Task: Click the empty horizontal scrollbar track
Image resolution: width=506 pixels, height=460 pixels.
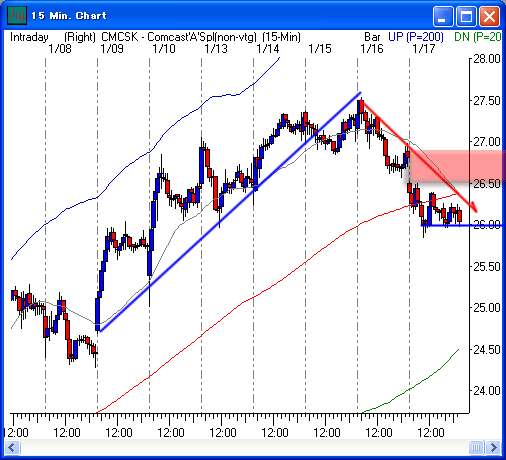Action: (243, 447)
